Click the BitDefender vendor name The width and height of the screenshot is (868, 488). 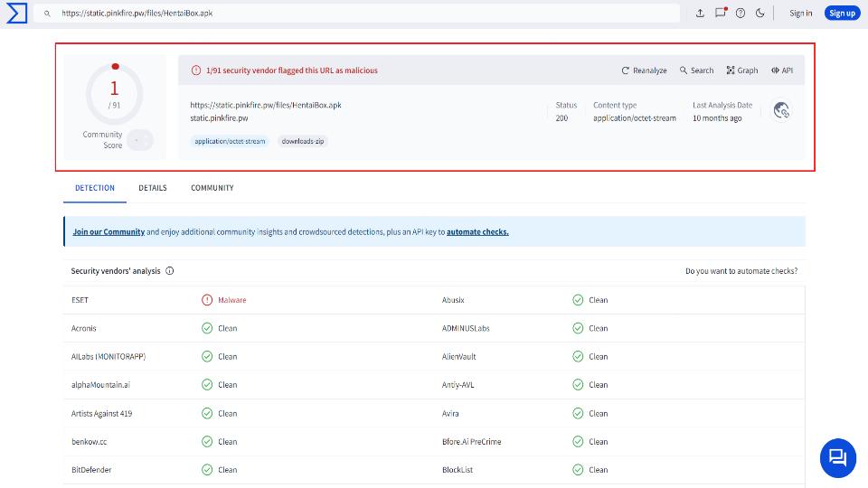[91, 470]
